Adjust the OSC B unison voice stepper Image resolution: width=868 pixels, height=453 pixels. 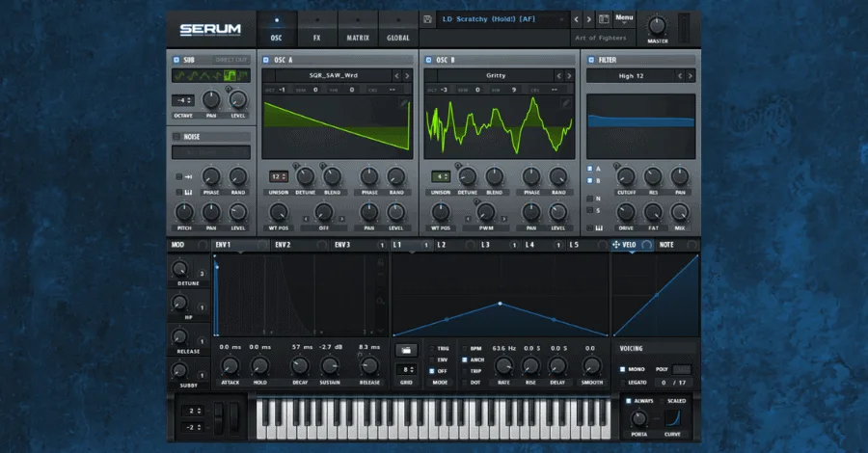441,177
